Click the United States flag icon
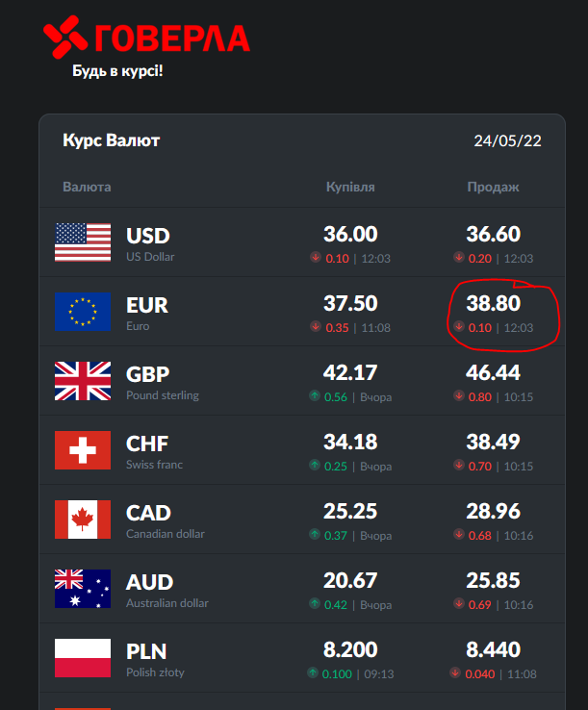Image resolution: width=588 pixels, height=710 pixels. pos(83,242)
